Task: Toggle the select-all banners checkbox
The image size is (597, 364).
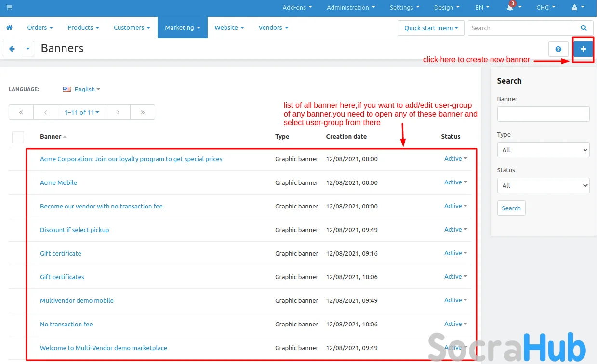Action: [x=18, y=137]
